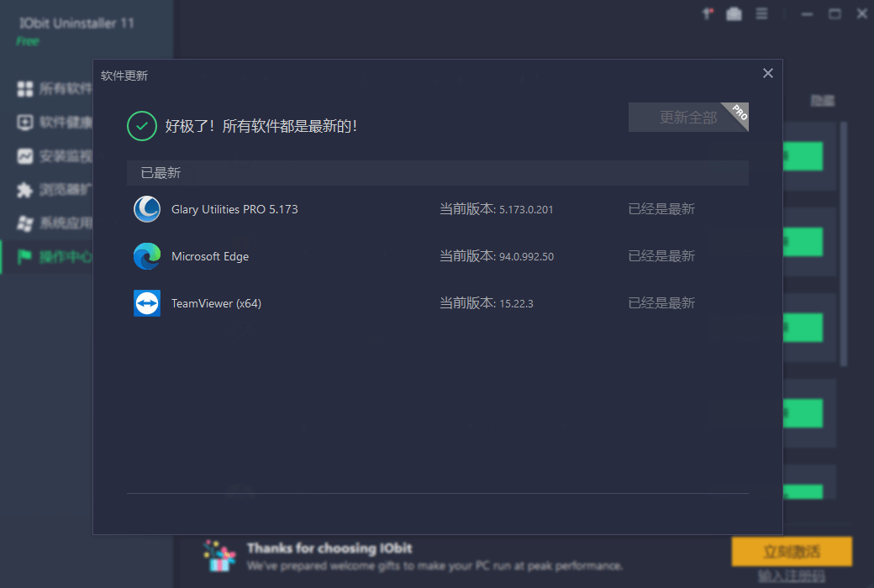Click 已经是最新 status for TeamViewer
This screenshot has width=874, height=588.
tap(661, 303)
